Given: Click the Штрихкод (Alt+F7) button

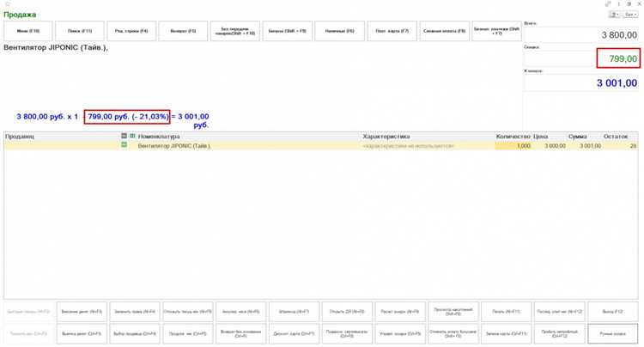Looking at the screenshot, I should (294, 311).
